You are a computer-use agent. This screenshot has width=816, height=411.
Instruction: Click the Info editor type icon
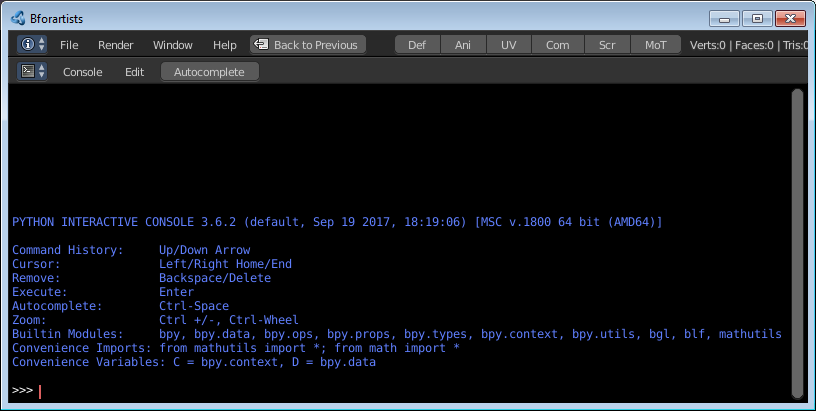27,45
